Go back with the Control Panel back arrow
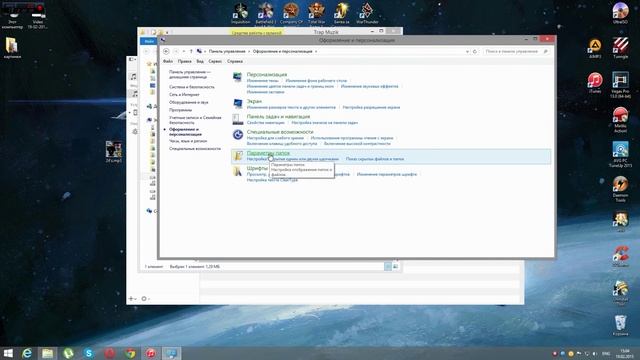This screenshot has height=360, width=640. coord(166,51)
